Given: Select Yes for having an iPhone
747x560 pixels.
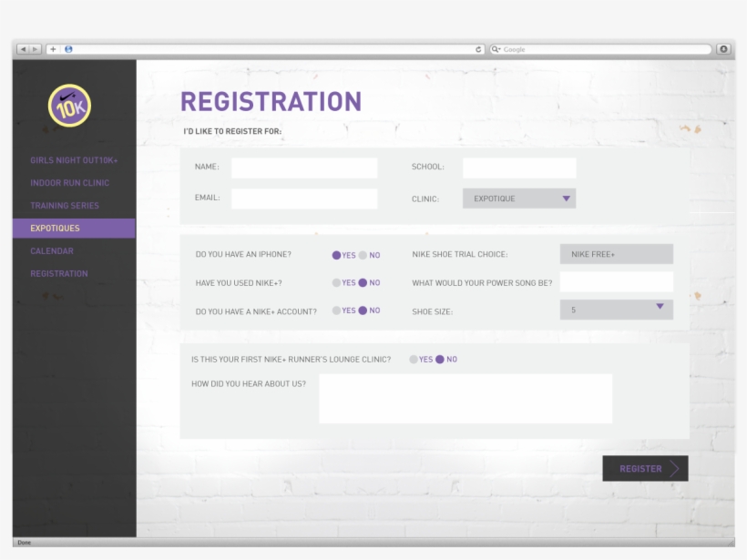Looking at the screenshot, I should pyautogui.click(x=336, y=255).
